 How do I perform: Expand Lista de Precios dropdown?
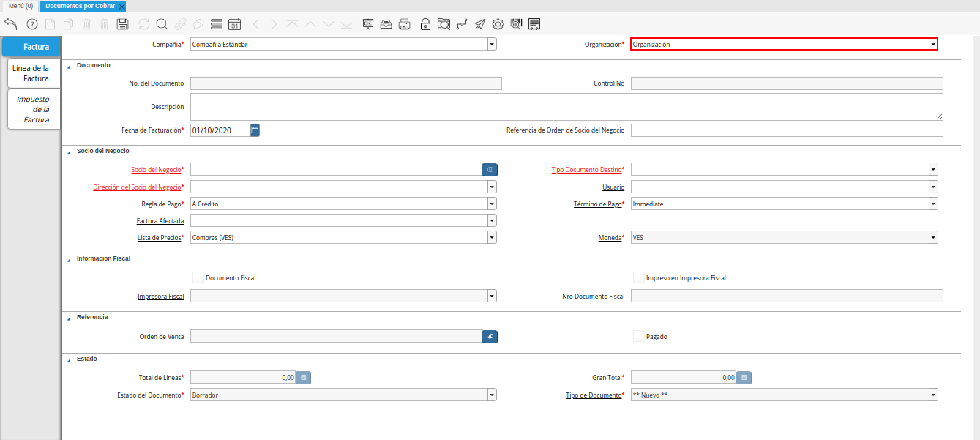click(x=492, y=237)
